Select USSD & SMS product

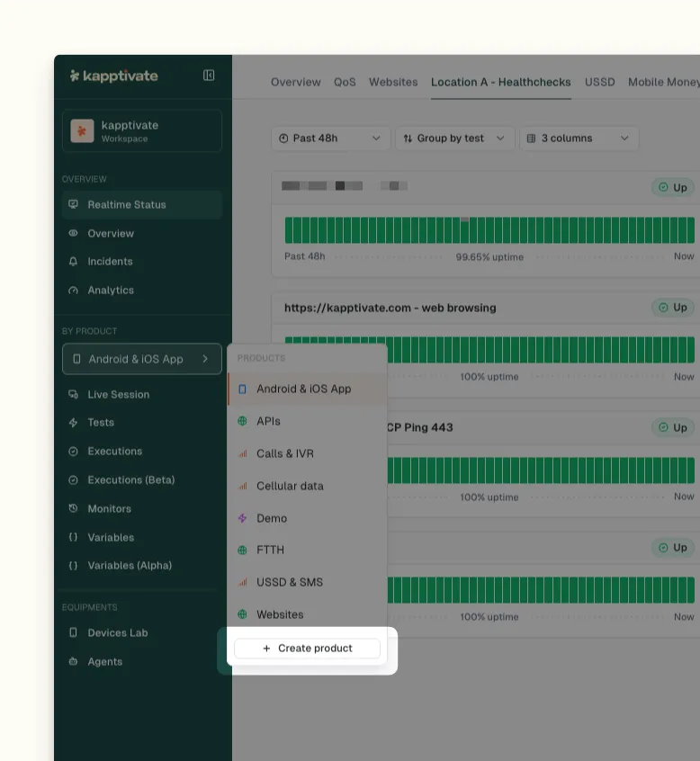coord(308,582)
